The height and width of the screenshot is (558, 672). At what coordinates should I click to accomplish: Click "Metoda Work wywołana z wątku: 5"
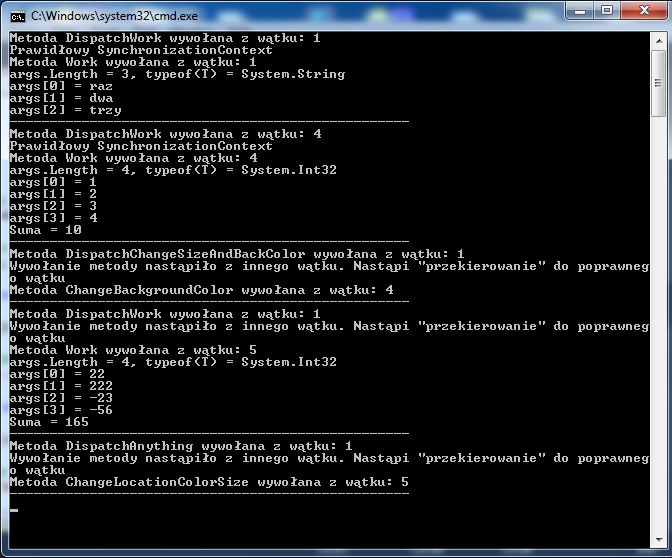tap(133, 350)
